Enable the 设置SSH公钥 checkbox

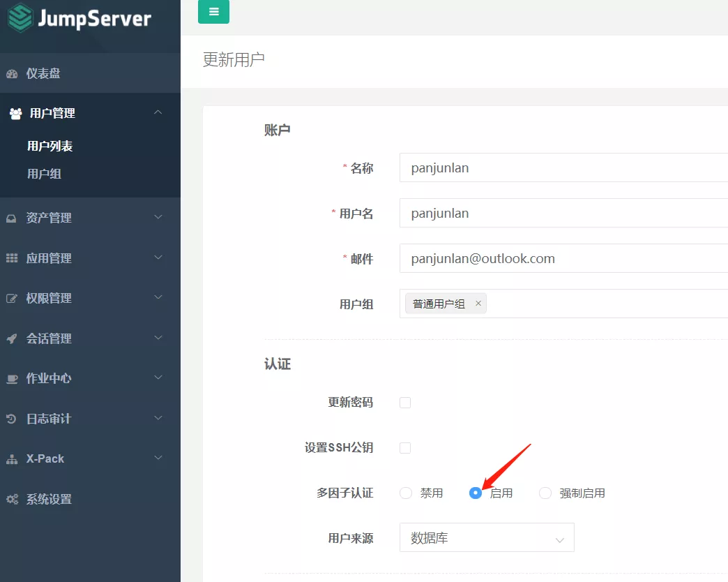[405, 448]
